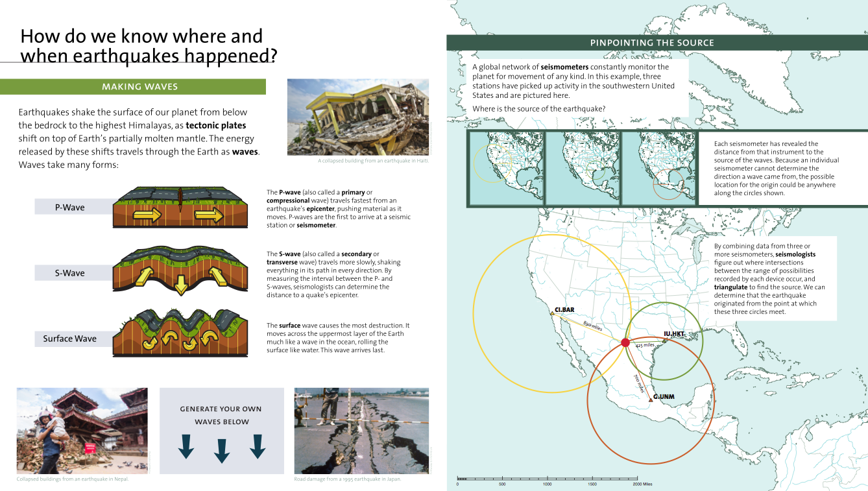The width and height of the screenshot is (868, 491).
Task: Click the left dark arrow under Generate Your Own Waves
Action: point(186,448)
